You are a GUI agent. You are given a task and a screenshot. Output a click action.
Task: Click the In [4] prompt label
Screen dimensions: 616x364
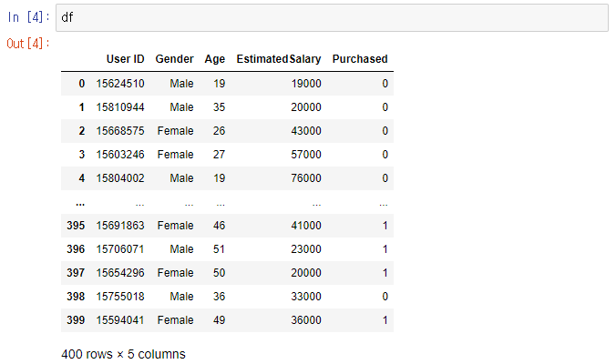click(x=28, y=17)
